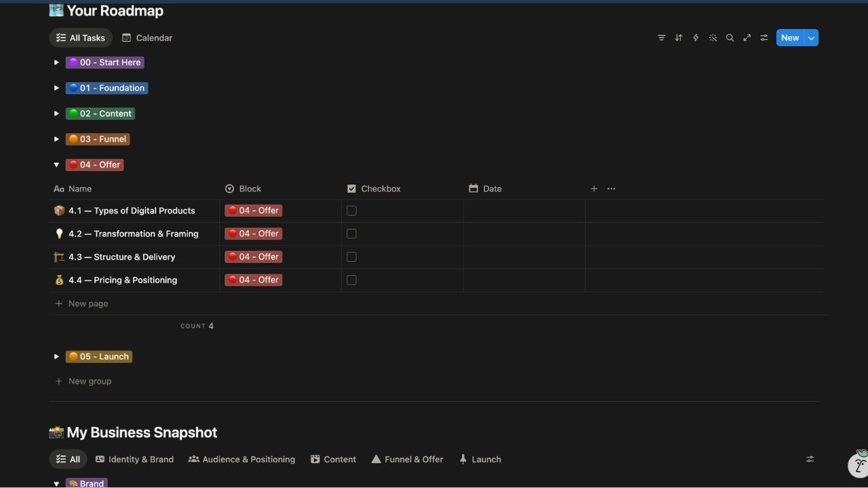Viewport: 868px width, 488px height.
Task: Open database in full page icon
Action: (747, 38)
